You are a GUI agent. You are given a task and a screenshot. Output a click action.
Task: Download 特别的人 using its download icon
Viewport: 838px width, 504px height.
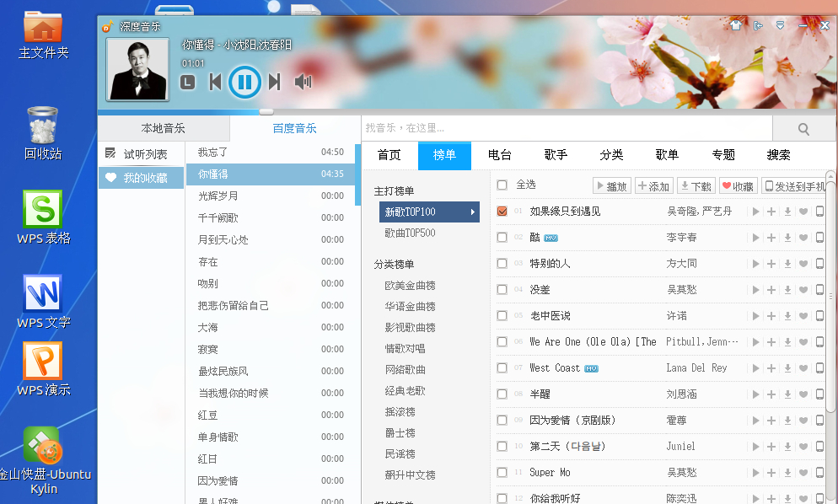click(x=787, y=264)
